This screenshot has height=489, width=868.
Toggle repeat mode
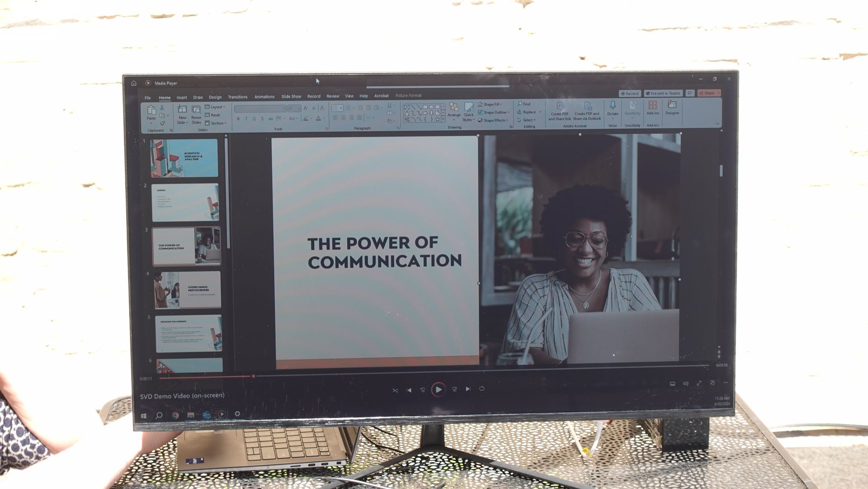(x=482, y=389)
